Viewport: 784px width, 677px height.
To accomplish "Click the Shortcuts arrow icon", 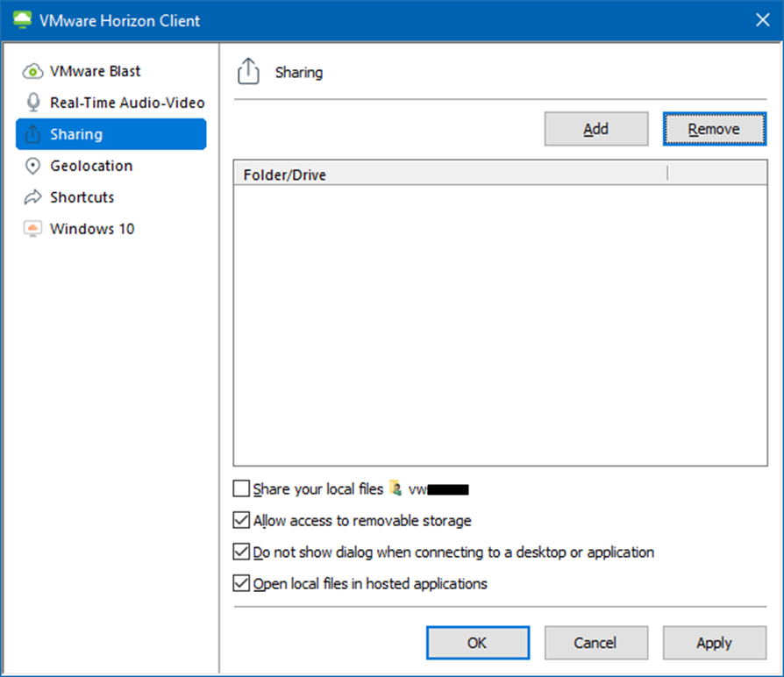I will point(32,197).
